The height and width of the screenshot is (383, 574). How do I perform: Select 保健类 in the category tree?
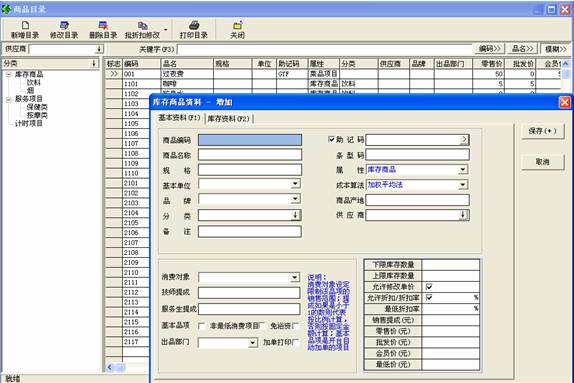pyautogui.click(x=37, y=107)
